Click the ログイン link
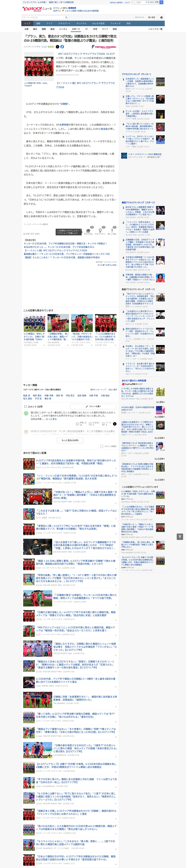The height and width of the screenshot is (868, 186). pos(57,11)
